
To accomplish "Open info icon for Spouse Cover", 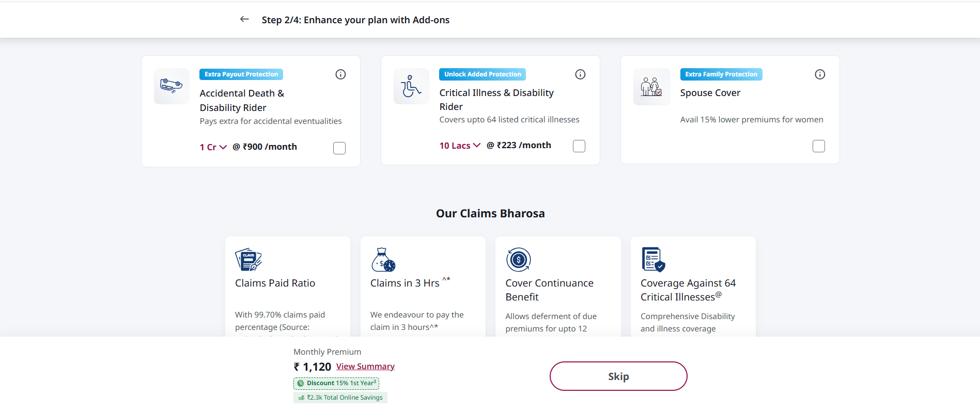I will 820,74.
